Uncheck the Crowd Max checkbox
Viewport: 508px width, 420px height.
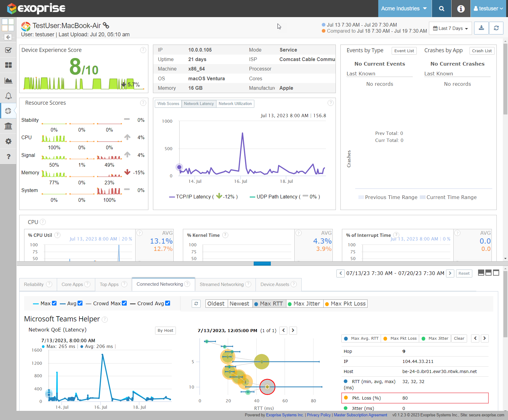124,303
